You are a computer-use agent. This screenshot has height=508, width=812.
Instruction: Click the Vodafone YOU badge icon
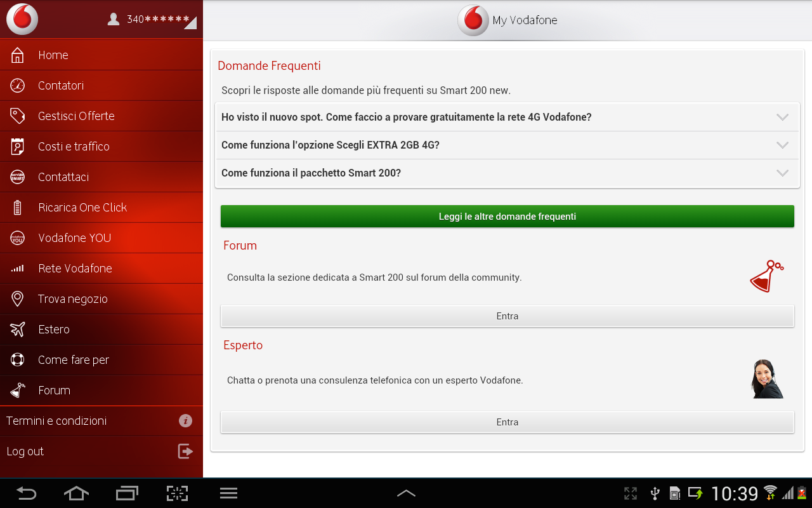(18, 238)
